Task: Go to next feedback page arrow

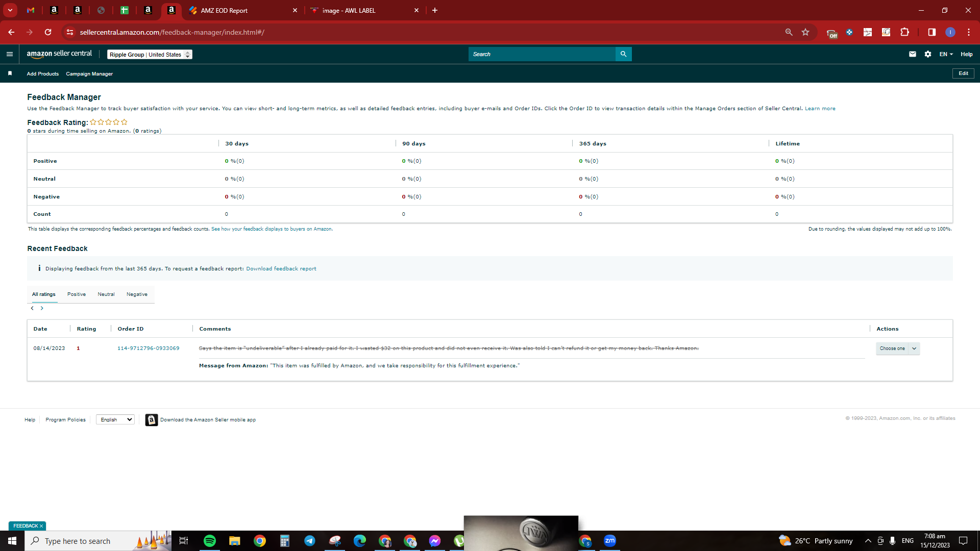Action: click(42, 308)
